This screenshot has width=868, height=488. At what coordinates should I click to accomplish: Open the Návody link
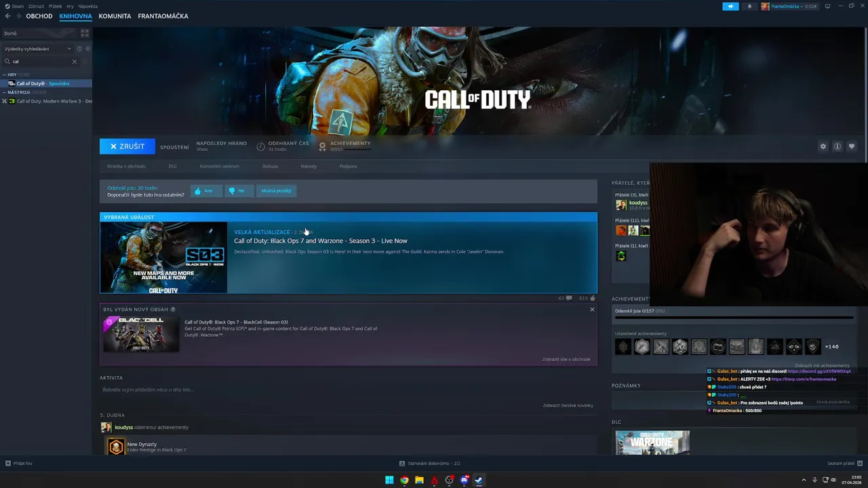309,166
